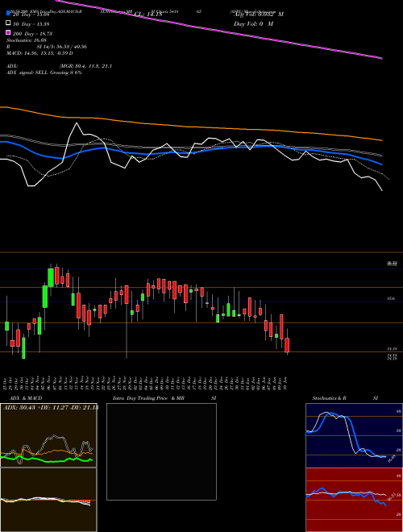Click the 'ADX: 30.43 +DY: 11.27' readout
This screenshot has width=403, height=532.
(51, 408)
